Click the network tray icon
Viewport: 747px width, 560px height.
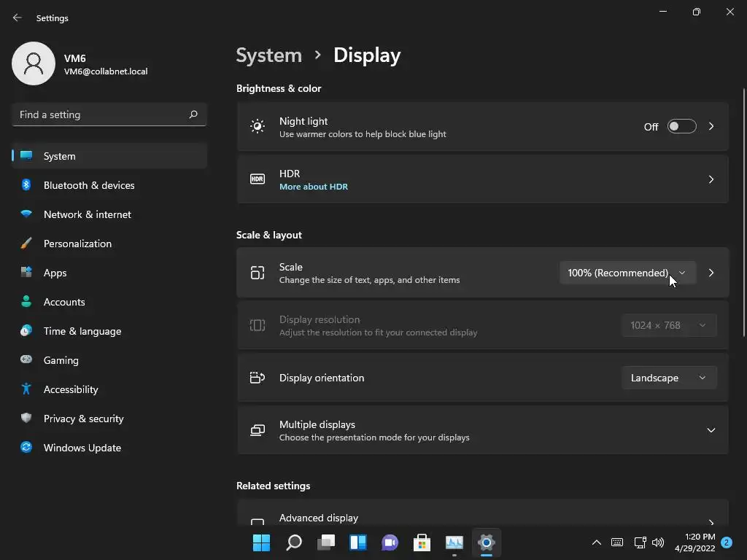point(640,542)
